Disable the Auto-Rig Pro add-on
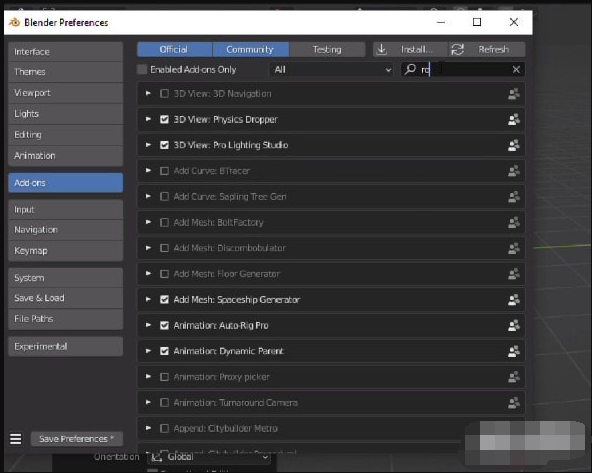 (x=164, y=325)
